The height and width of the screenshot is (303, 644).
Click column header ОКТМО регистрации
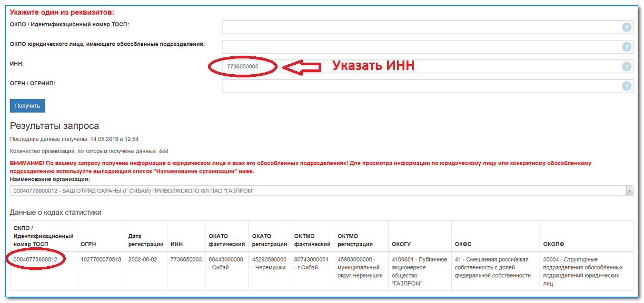pyautogui.click(x=355, y=240)
